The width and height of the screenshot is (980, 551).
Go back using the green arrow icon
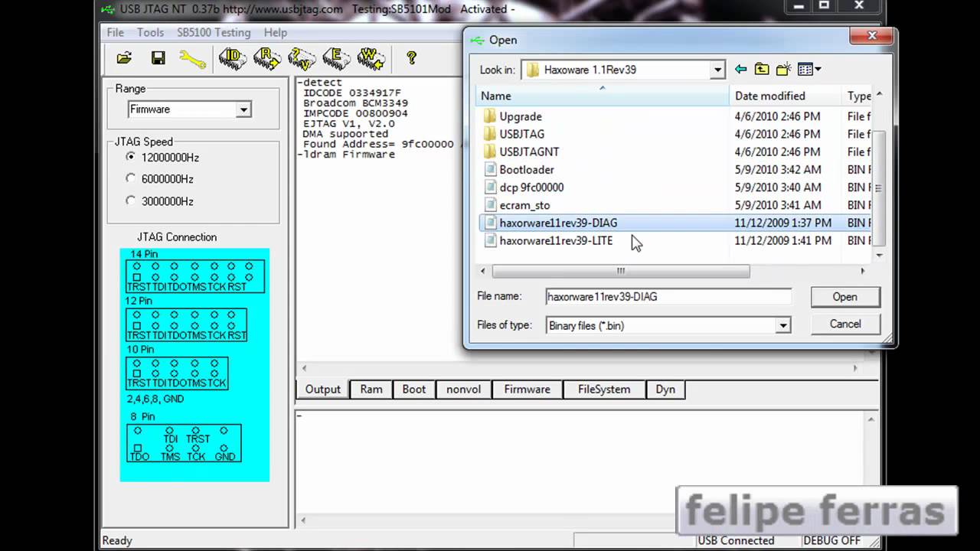tap(740, 70)
